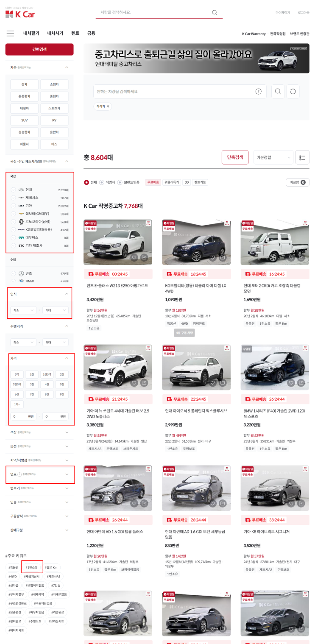The height and width of the screenshot is (644, 315).
Task: Expand the 구동방식 filter section
Action: (39, 516)
